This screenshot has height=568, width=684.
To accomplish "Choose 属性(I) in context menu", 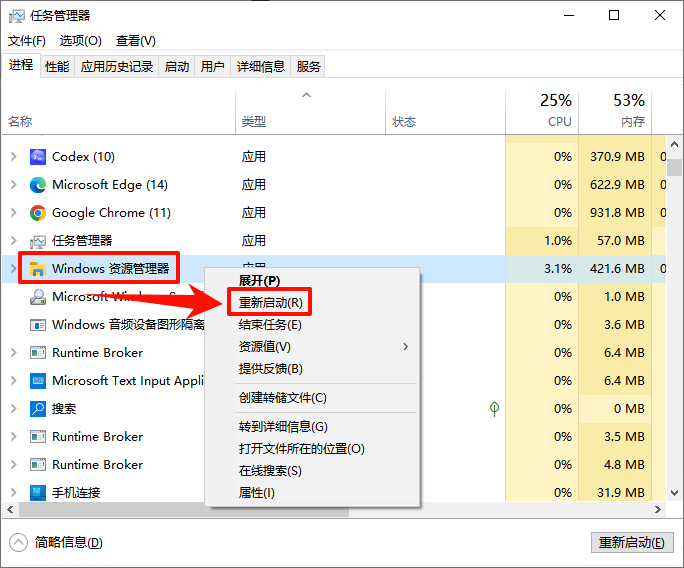I will point(311,493).
